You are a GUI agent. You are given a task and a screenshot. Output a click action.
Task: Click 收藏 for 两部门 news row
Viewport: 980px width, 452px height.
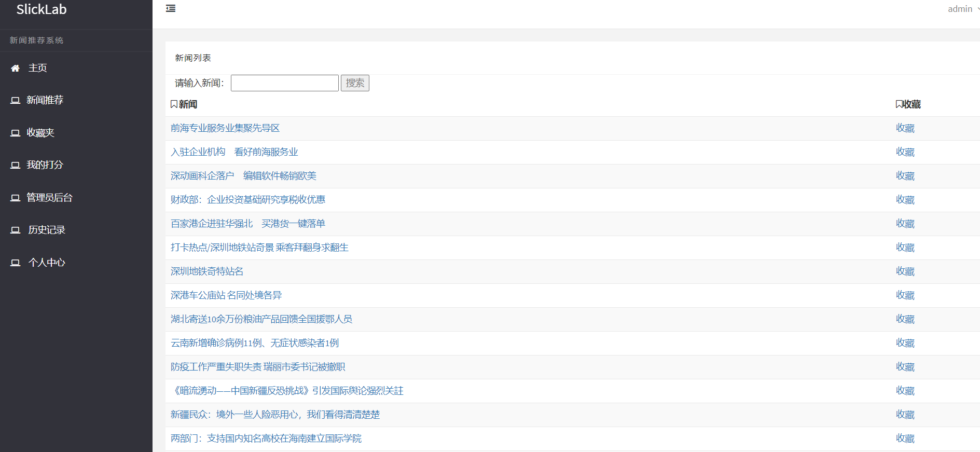coord(905,439)
